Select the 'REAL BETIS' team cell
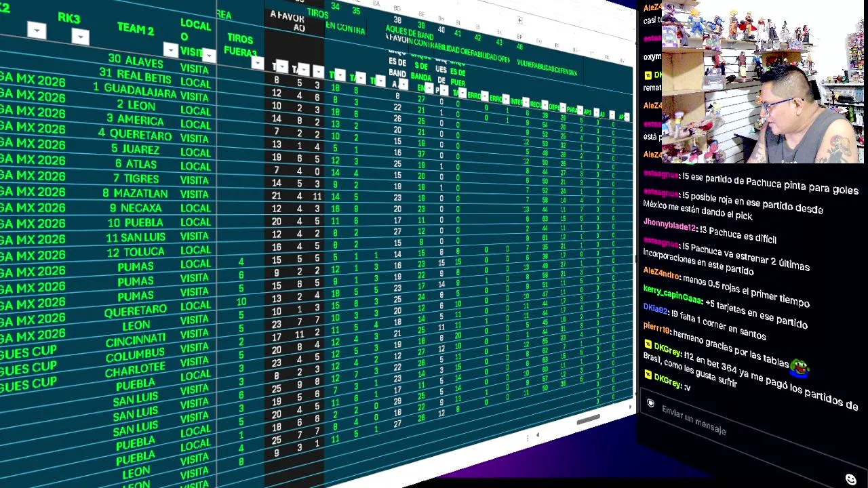The image size is (868, 488). coord(134,76)
